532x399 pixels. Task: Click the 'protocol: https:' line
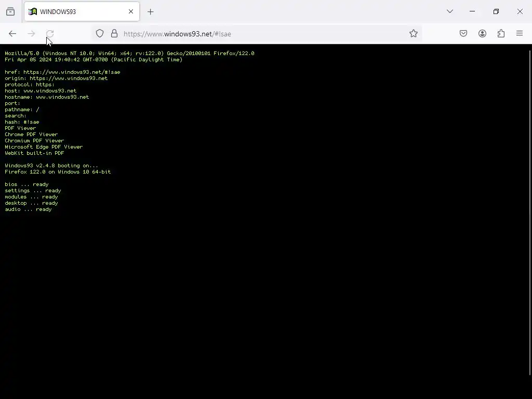[x=30, y=85]
